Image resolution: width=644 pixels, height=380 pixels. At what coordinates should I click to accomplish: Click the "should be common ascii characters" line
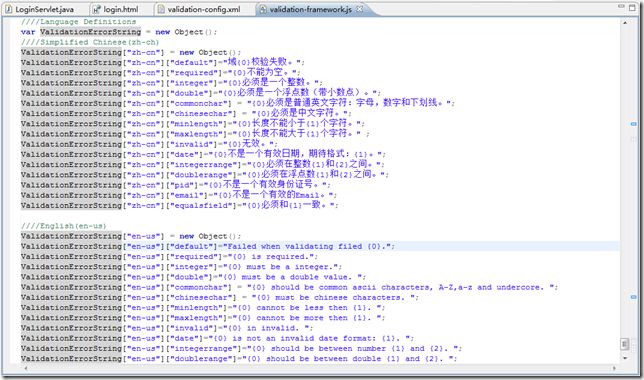tap(290, 287)
